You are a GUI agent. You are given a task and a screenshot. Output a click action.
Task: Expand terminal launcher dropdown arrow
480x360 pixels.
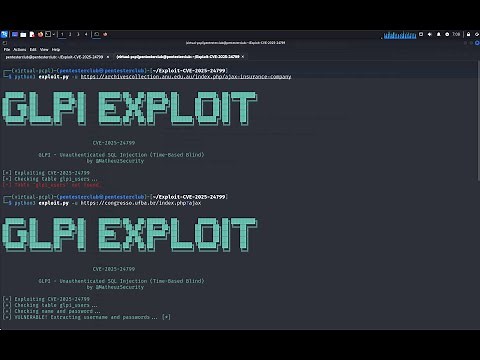(54, 34)
